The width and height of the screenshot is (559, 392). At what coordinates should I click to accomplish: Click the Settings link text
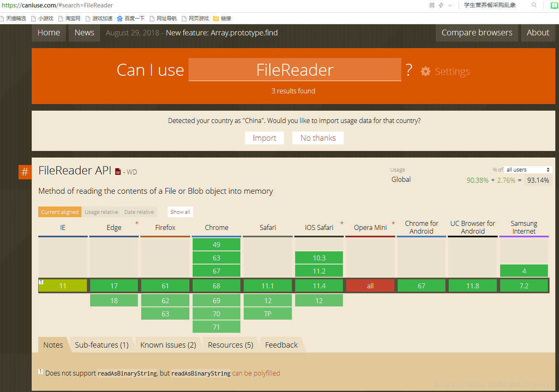452,72
